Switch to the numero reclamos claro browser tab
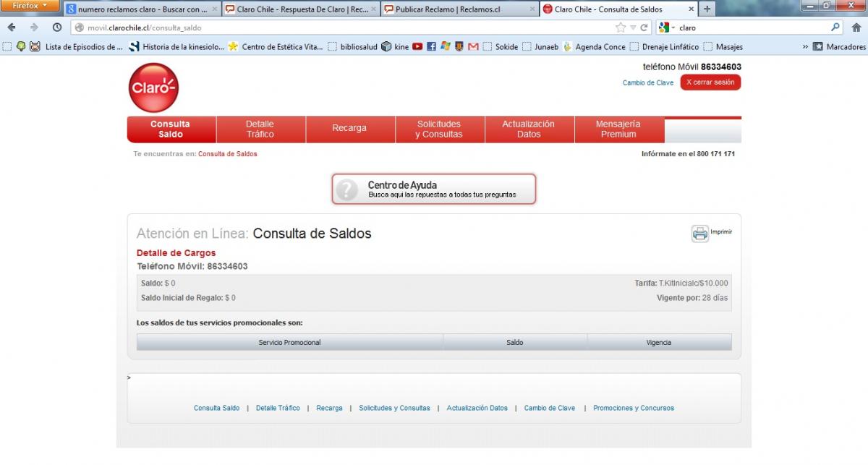Viewport: 868px width, 465px height. pyautogui.click(x=141, y=9)
